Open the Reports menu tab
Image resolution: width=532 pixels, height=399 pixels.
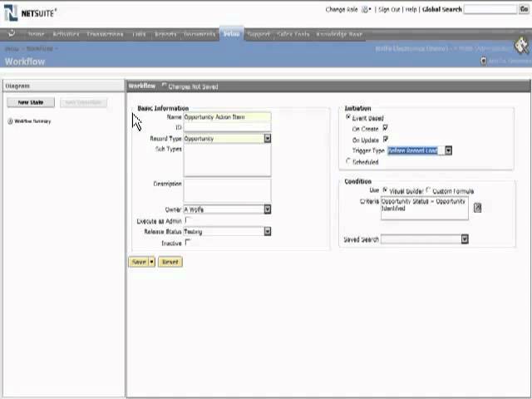165,34
